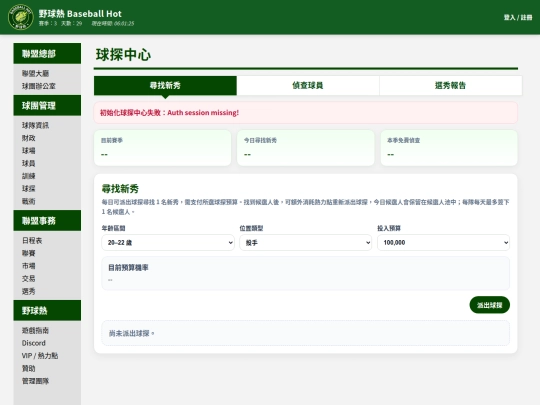Click the 派出球探 button
This screenshot has height=405, width=540.
click(x=489, y=305)
